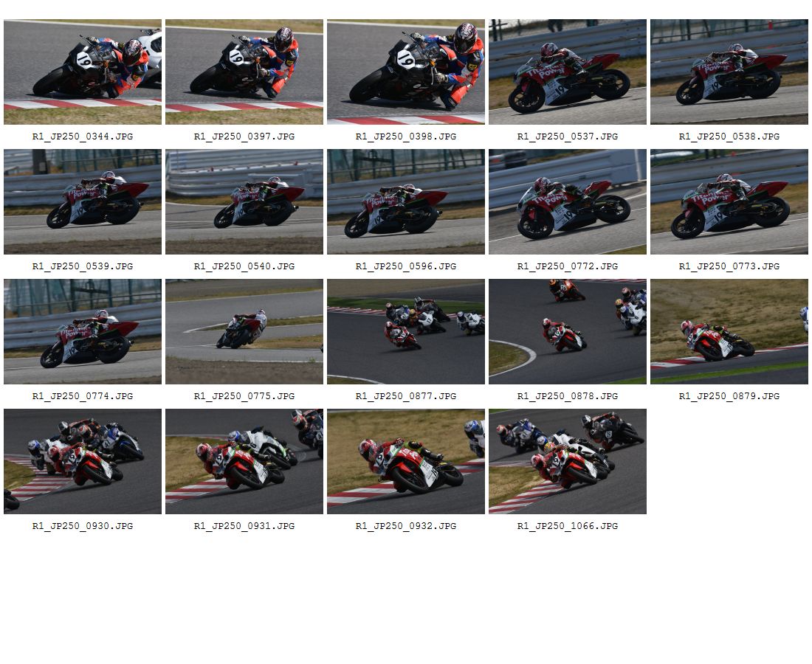Open thumbnail R1_JP250_0537.JPG
Viewport: 812px width, 664px height.
(x=568, y=72)
